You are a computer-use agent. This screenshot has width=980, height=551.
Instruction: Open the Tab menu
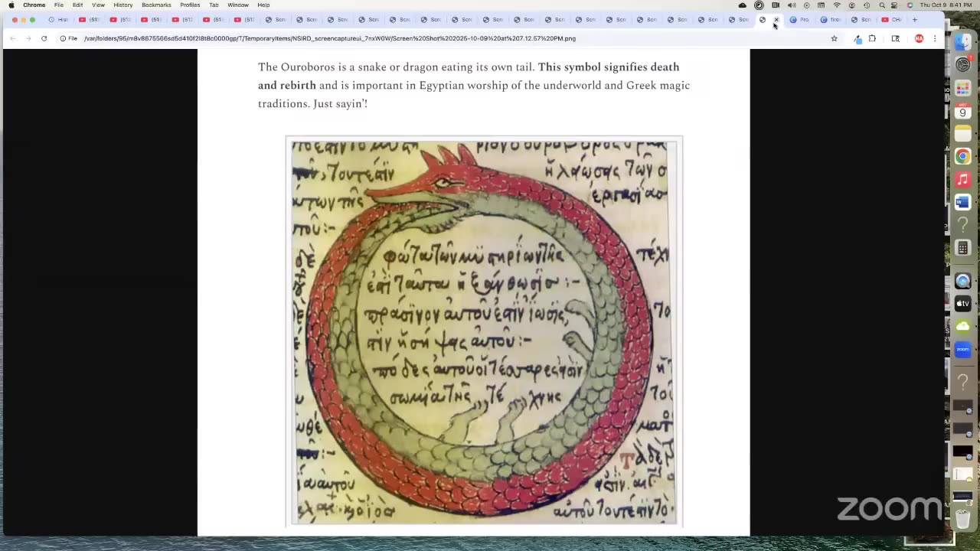214,5
